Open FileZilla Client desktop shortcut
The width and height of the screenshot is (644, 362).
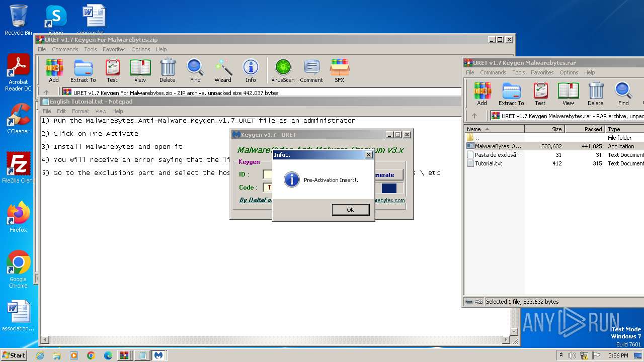pyautogui.click(x=18, y=168)
